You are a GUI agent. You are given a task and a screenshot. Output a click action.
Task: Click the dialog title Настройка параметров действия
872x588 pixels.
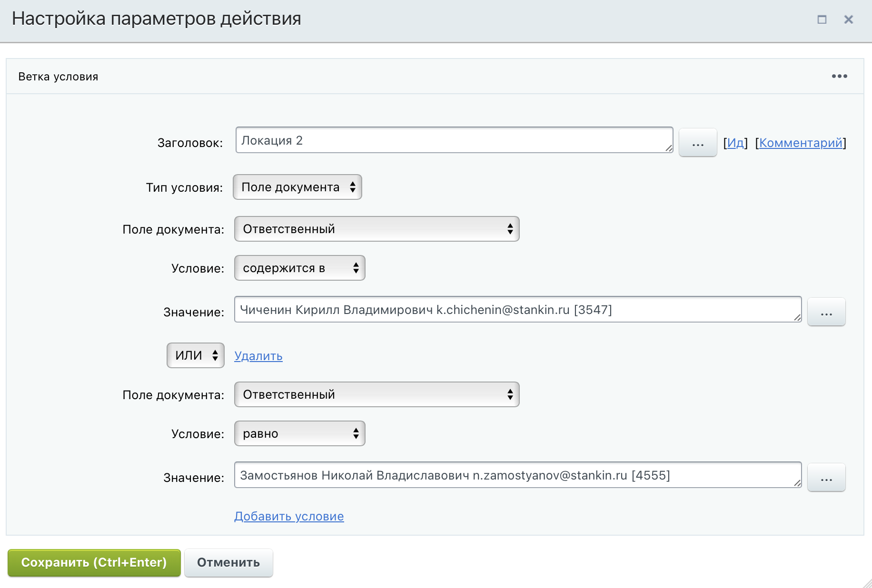pyautogui.click(x=157, y=19)
